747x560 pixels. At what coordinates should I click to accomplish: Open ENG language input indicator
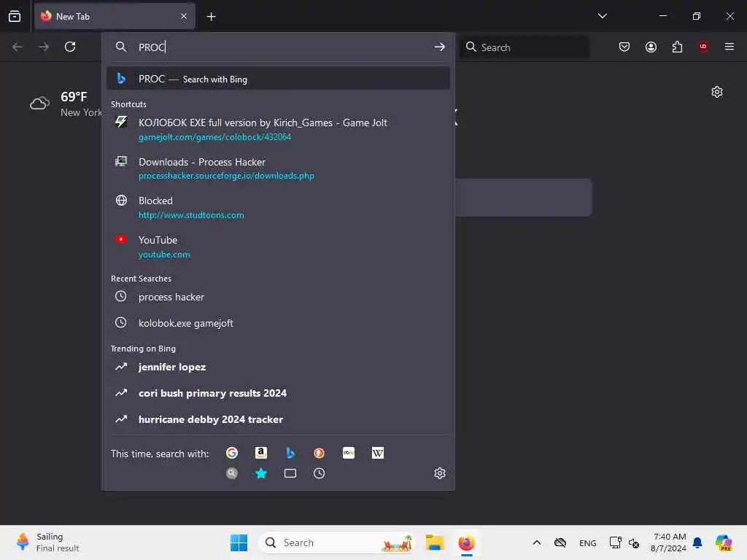click(x=587, y=542)
